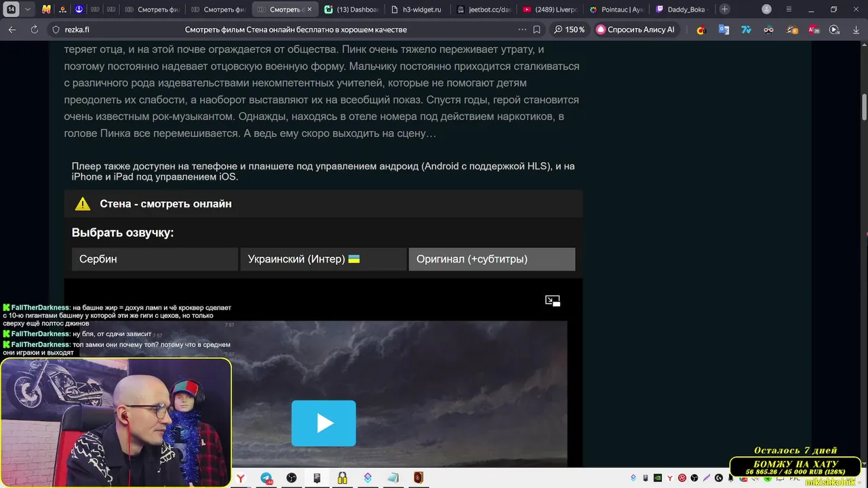Open the glasses-face extension icon
868x488 pixels.
point(768,30)
